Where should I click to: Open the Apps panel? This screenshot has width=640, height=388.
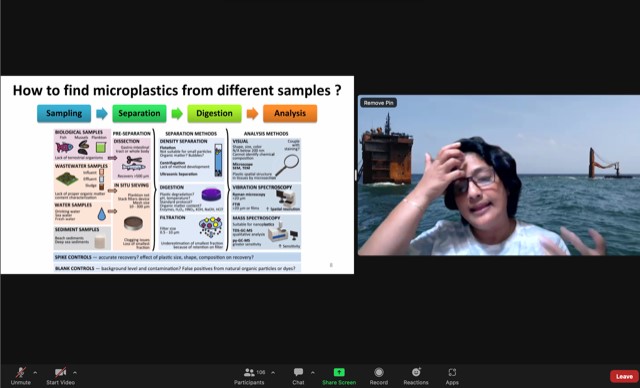click(x=452, y=376)
